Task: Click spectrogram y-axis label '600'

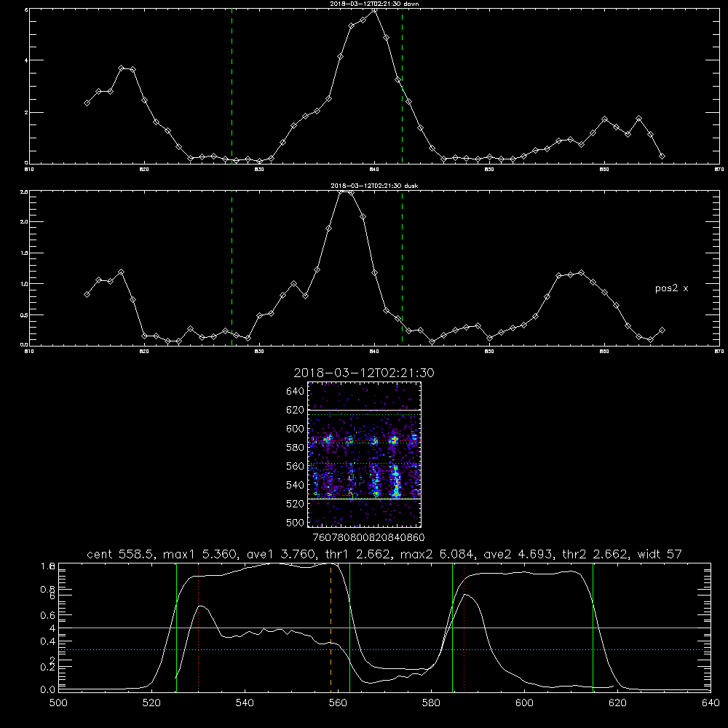Action: coord(295,429)
